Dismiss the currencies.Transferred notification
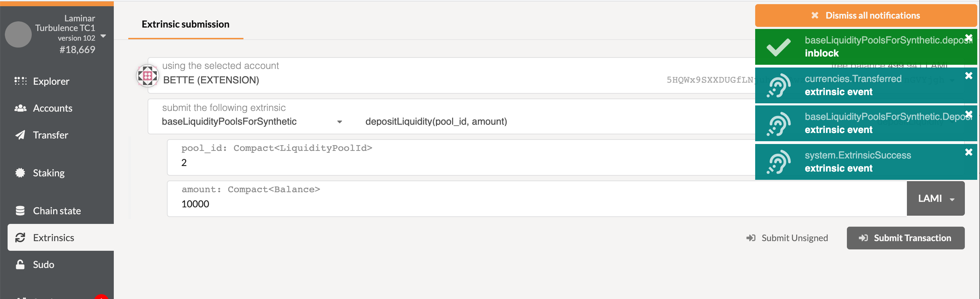The height and width of the screenshot is (299, 980). pyautogui.click(x=968, y=75)
